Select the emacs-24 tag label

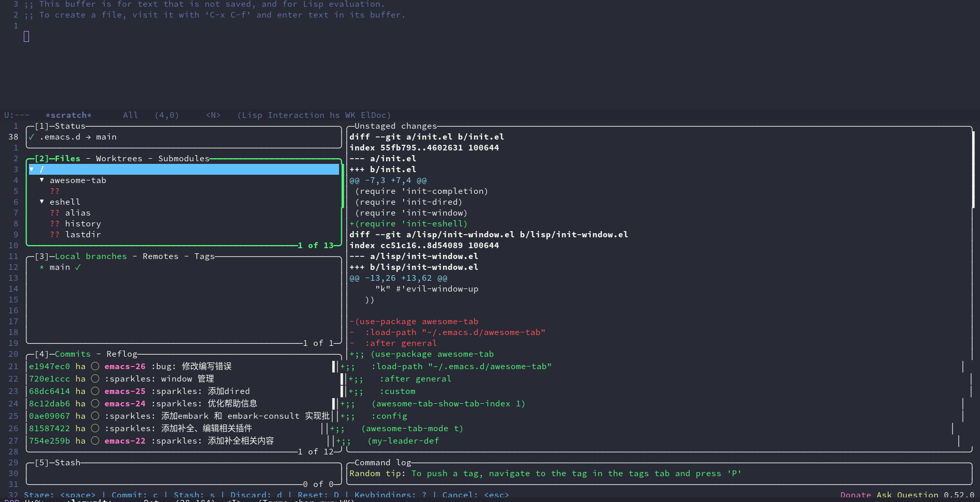coord(125,403)
